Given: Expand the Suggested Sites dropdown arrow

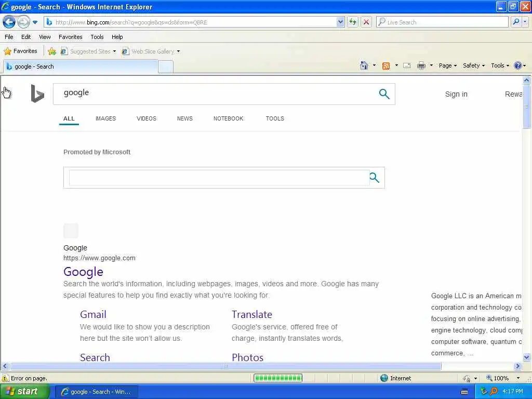Looking at the screenshot, I should 115,51.
